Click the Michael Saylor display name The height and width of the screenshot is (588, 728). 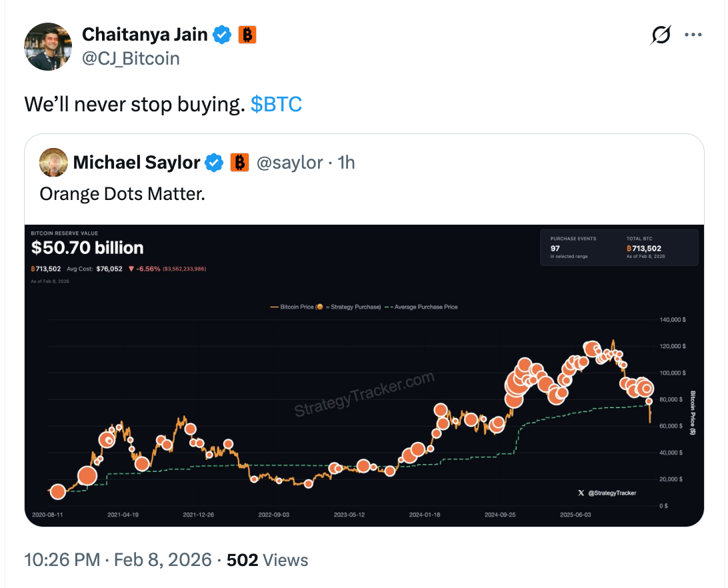(x=137, y=163)
